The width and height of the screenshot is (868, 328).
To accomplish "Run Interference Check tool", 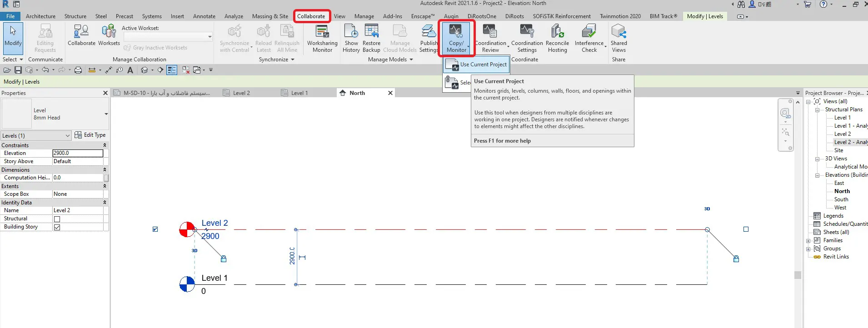I will [589, 39].
